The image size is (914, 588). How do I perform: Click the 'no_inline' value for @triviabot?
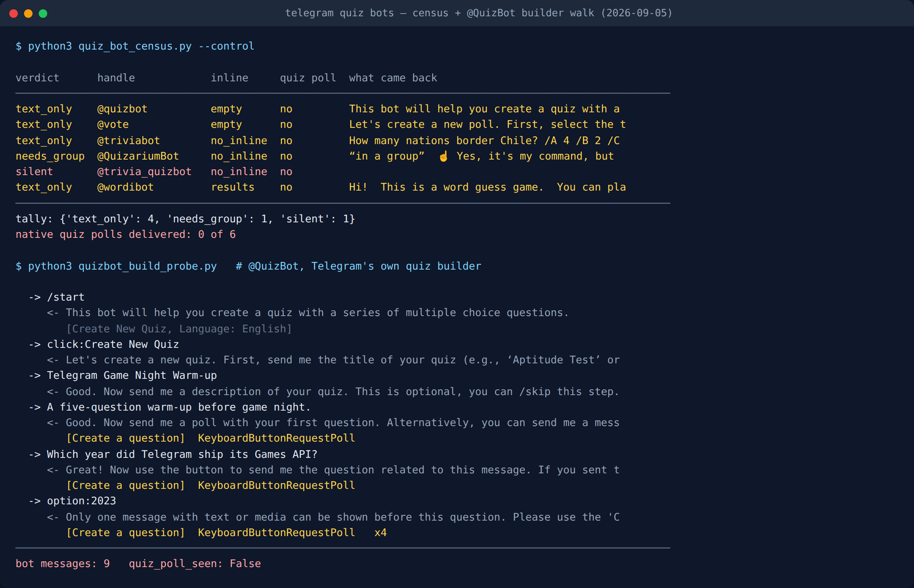click(x=239, y=141)
